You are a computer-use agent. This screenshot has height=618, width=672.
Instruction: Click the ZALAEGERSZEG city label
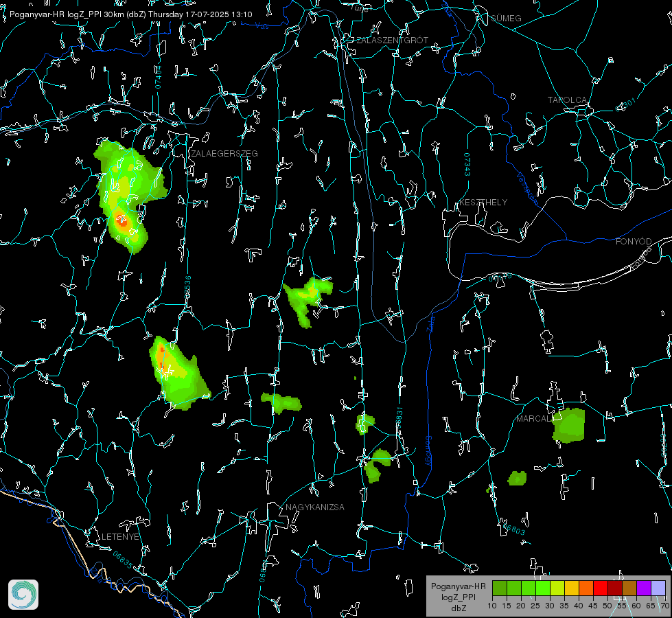tap(224, 154)
